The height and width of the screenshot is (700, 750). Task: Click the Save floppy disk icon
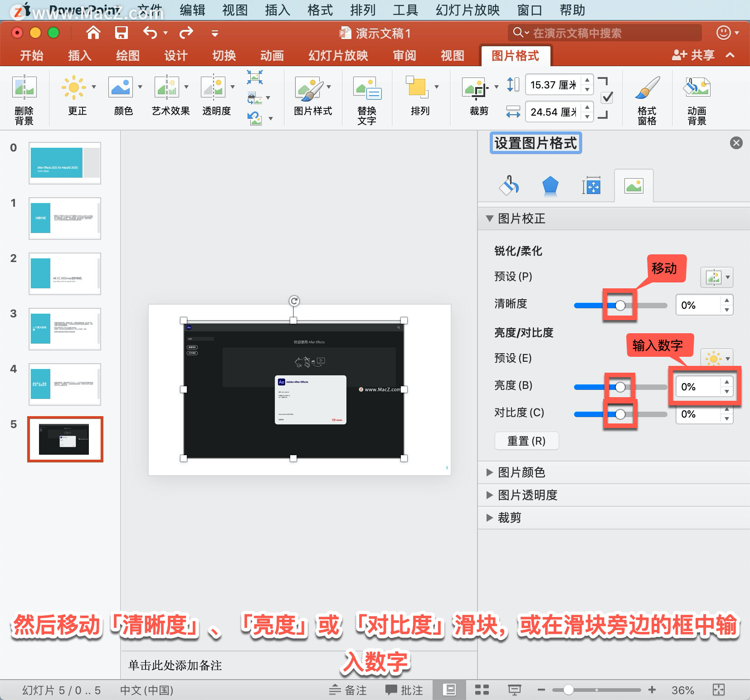tap(122, 33)
